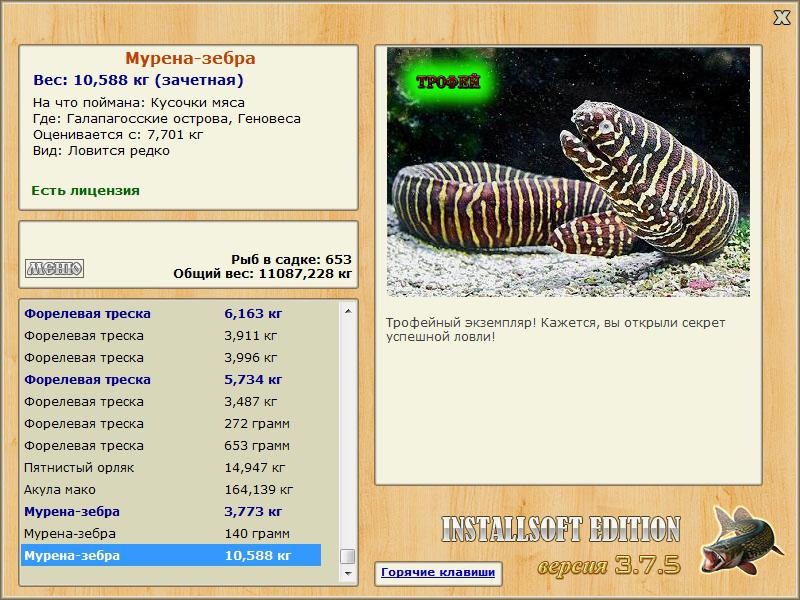Click the pike fish logo icon
The image size is (800, 600).
pyautogui.click(x=740, y=540)
